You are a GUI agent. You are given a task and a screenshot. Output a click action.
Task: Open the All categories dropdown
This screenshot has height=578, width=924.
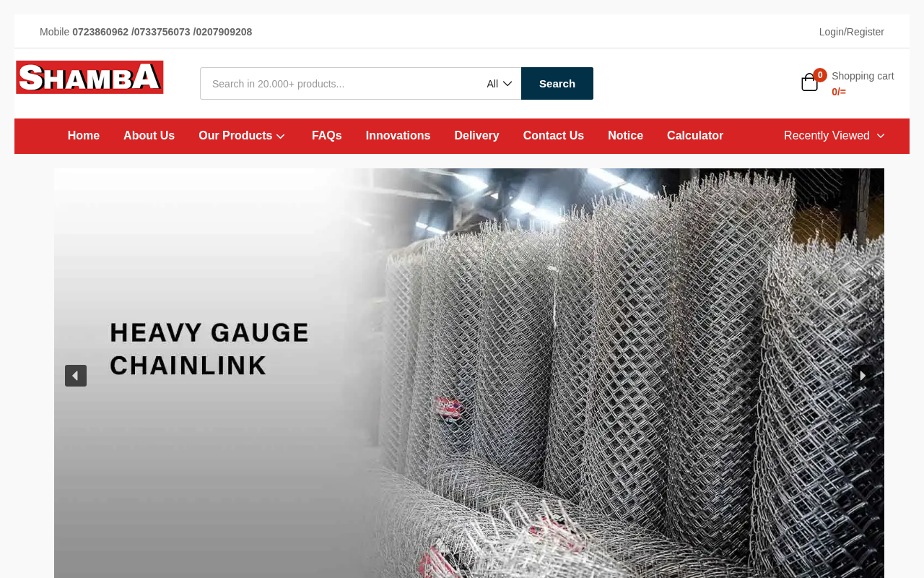(500, 84)
